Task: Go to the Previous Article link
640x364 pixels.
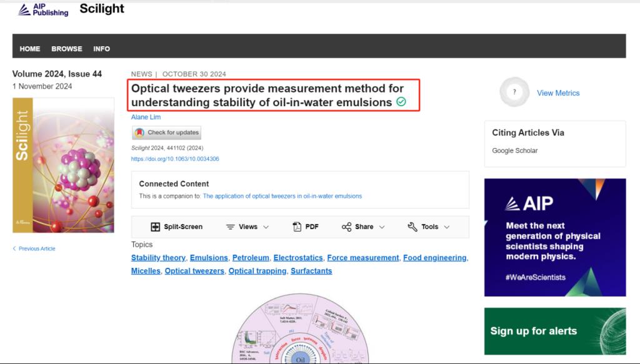Action: [x=37, y=248]
